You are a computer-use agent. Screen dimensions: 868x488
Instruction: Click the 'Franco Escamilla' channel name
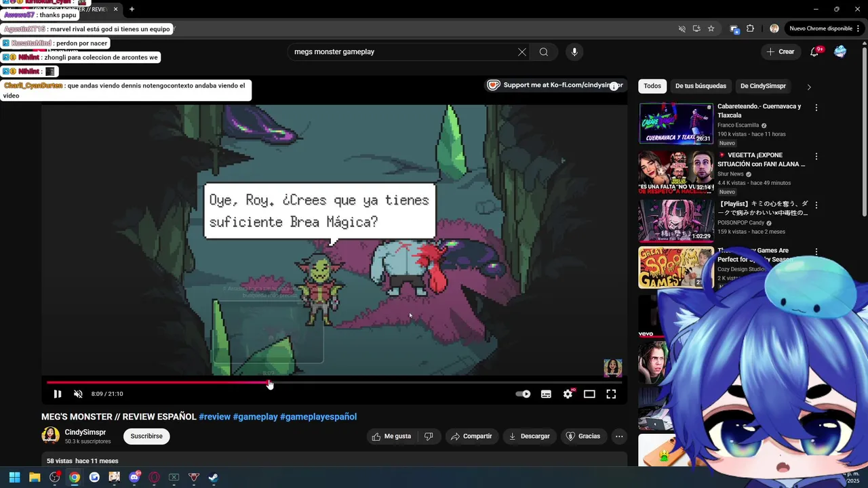coord(738,125)
